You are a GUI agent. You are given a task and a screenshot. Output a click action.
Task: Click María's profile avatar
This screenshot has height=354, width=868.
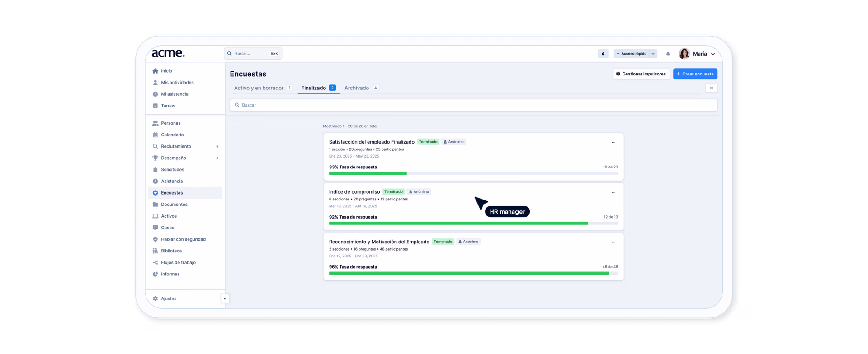tap(684, 54)
